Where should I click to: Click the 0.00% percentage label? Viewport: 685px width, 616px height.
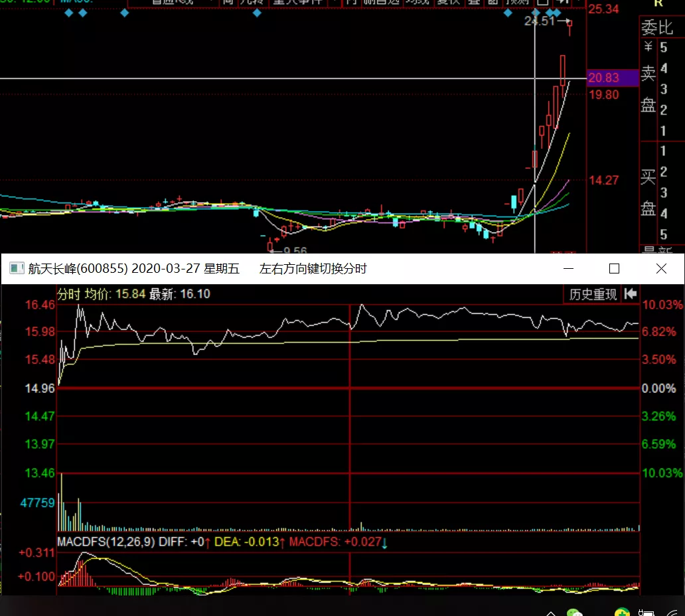(x=659, y=388)
